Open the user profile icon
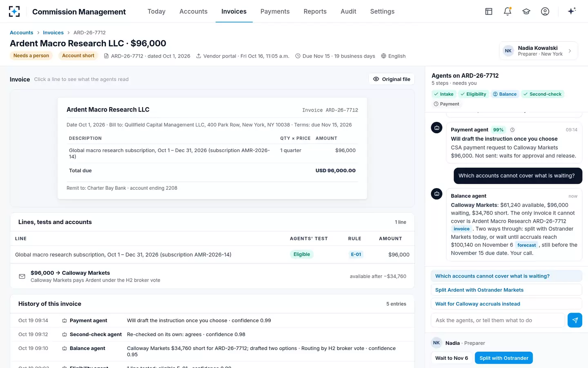Viewport: 588px width, 368px height. (545, 11)
